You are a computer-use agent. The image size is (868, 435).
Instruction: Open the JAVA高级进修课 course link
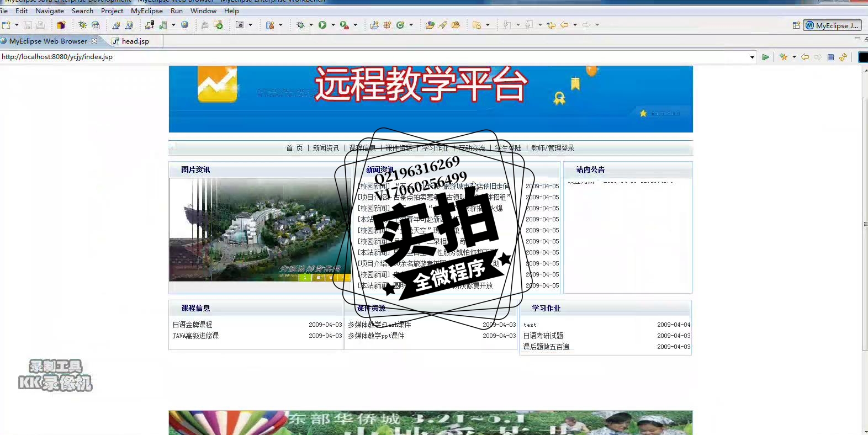195,336
